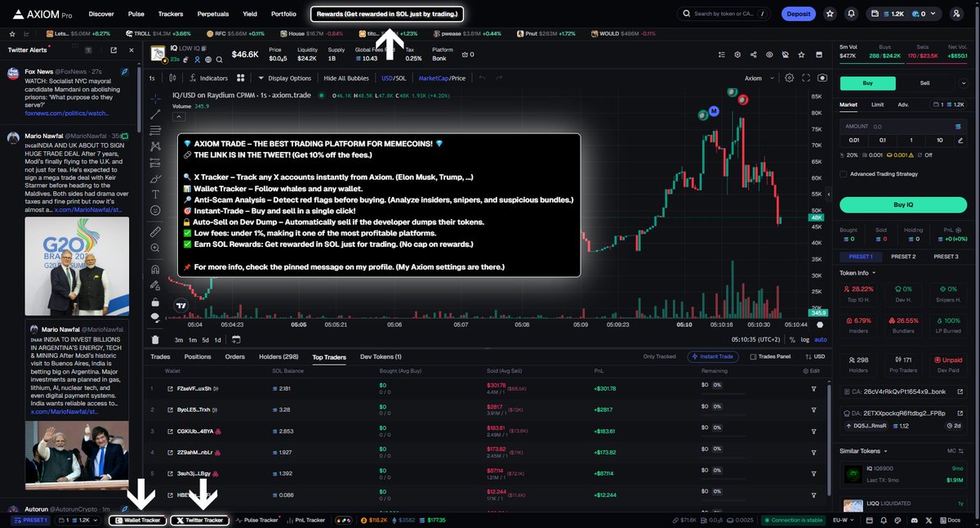Open the date range calendar icon
The width and height of the screenshot is (980, 528).
234,339
